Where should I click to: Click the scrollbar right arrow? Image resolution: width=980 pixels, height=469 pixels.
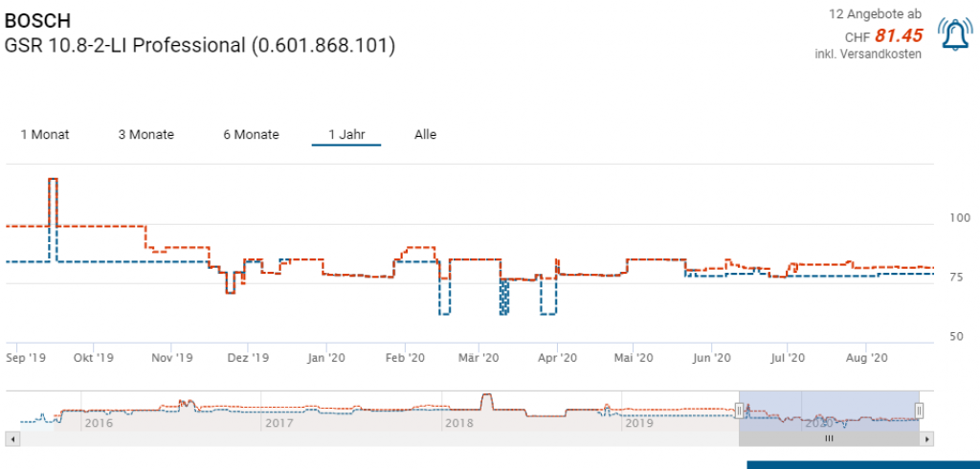(926, 437)
